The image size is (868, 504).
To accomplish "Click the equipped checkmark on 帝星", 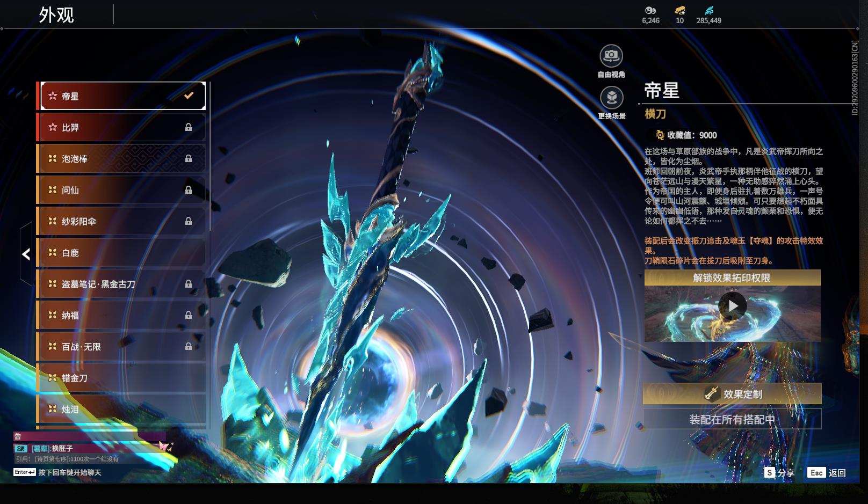I will [x=189, y=96].
